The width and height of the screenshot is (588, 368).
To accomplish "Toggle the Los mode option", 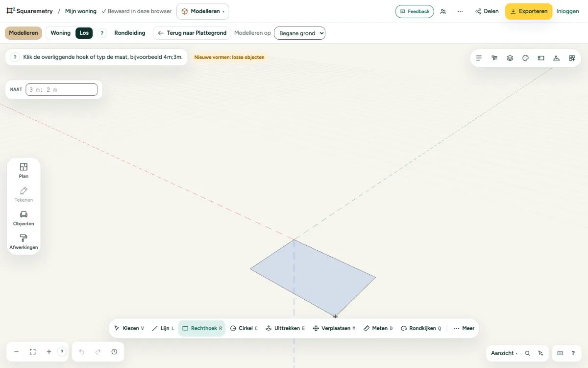I will pyautogui.click(x=84, y=33).
